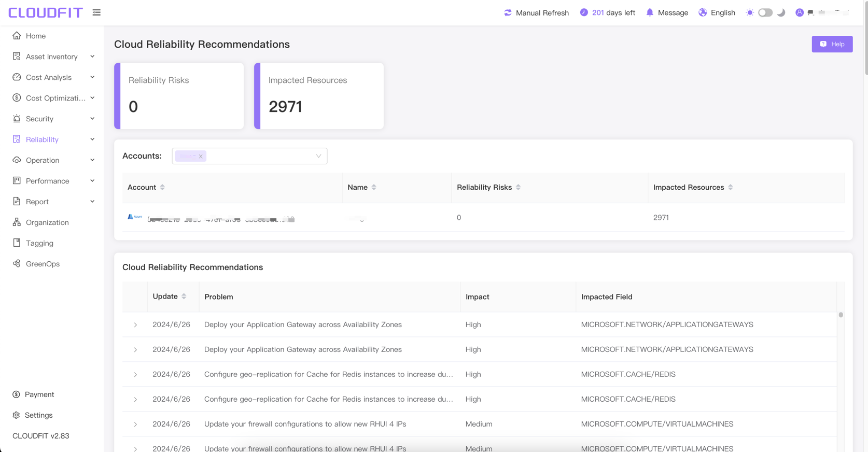This screenshot has height=452, width=868.
Task: Click the 201 days left text
Action: click(613, 12)
